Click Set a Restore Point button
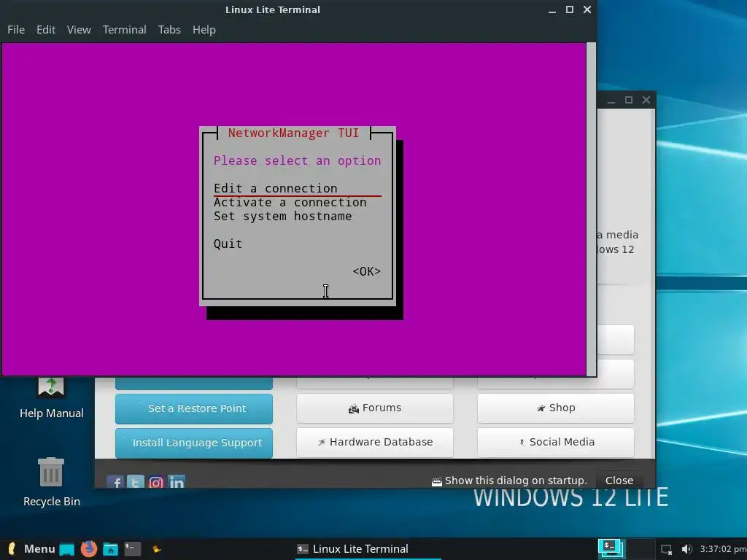Screen dimensions: 747x560 pyautogui.click(x=194, y=408)
